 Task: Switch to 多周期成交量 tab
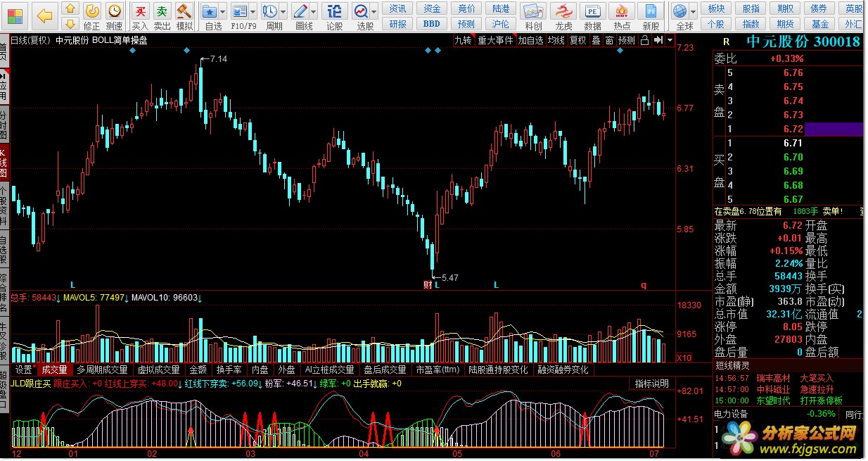[103, 370]
